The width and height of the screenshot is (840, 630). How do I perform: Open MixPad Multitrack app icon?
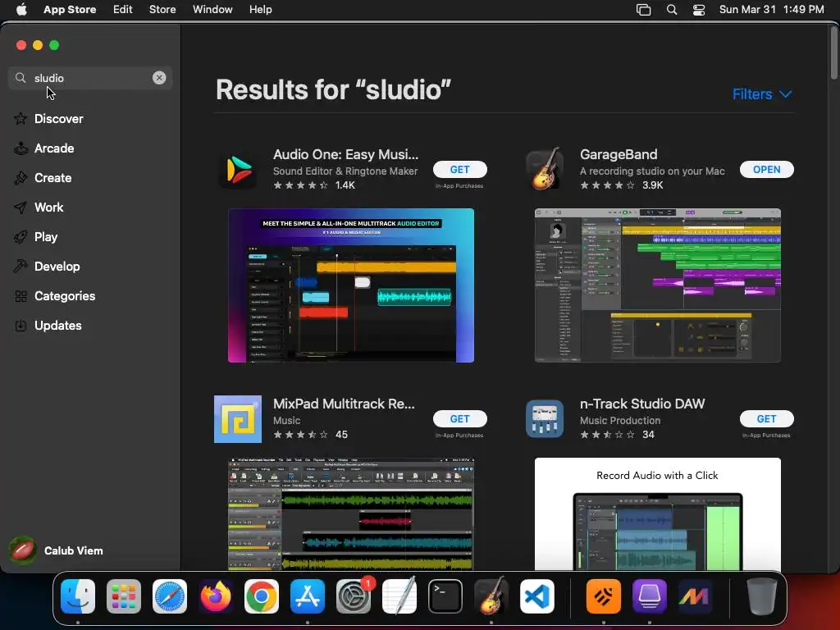click(x=238, y=419)
